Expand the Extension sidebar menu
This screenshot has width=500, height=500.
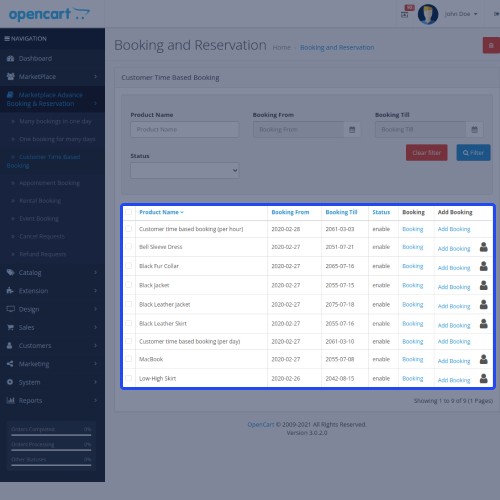(52, 291)
